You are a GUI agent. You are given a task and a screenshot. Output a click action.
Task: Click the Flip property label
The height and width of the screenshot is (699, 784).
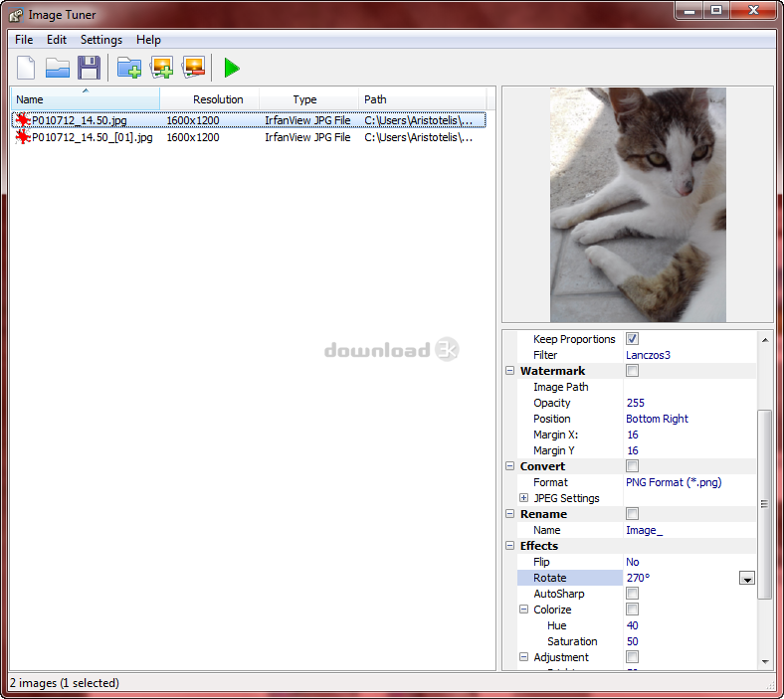[541, 562]
